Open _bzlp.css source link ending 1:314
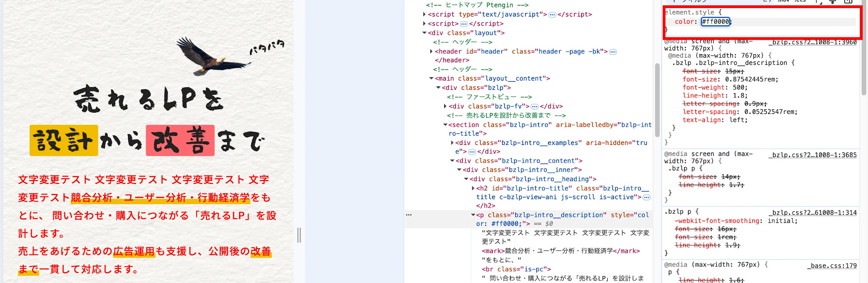This screenshot has width=868, height=283. 812,213
